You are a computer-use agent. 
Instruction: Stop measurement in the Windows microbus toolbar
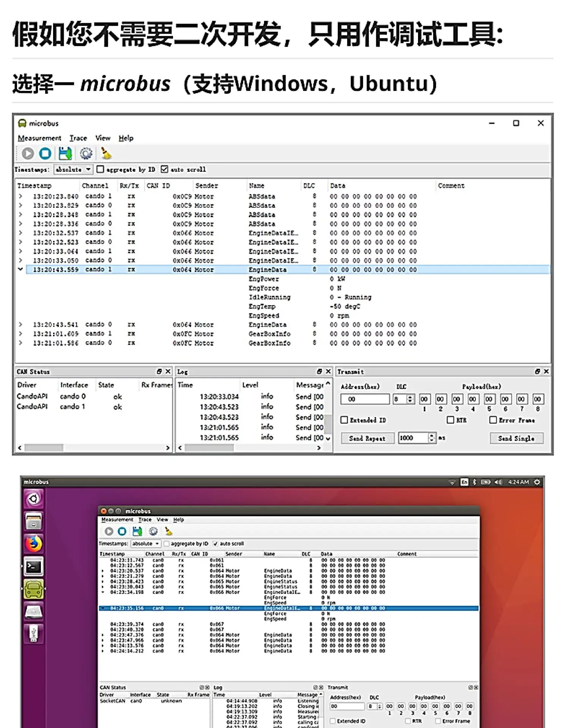[45, 154]
